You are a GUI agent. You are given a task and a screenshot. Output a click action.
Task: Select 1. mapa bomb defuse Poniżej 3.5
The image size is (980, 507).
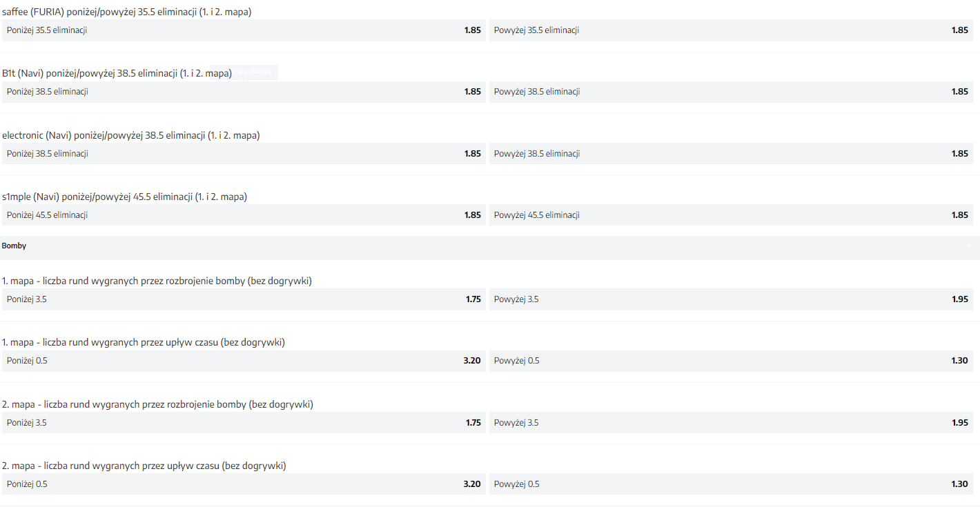(x=244, y=299)
